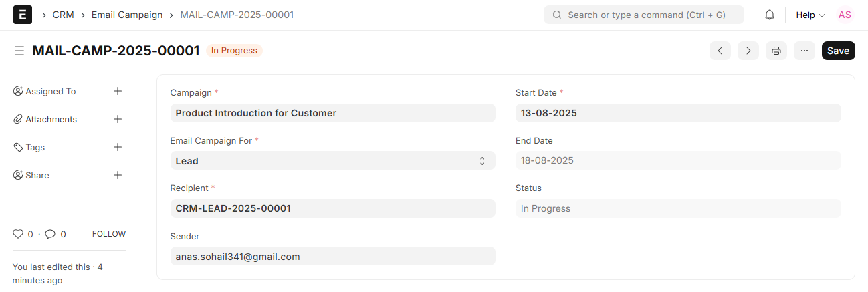Image resolution: width=868 pixels, height=292 pixels.
Task: Open the notifications bell
Action: pyautogui.click(x=770, y=15)
